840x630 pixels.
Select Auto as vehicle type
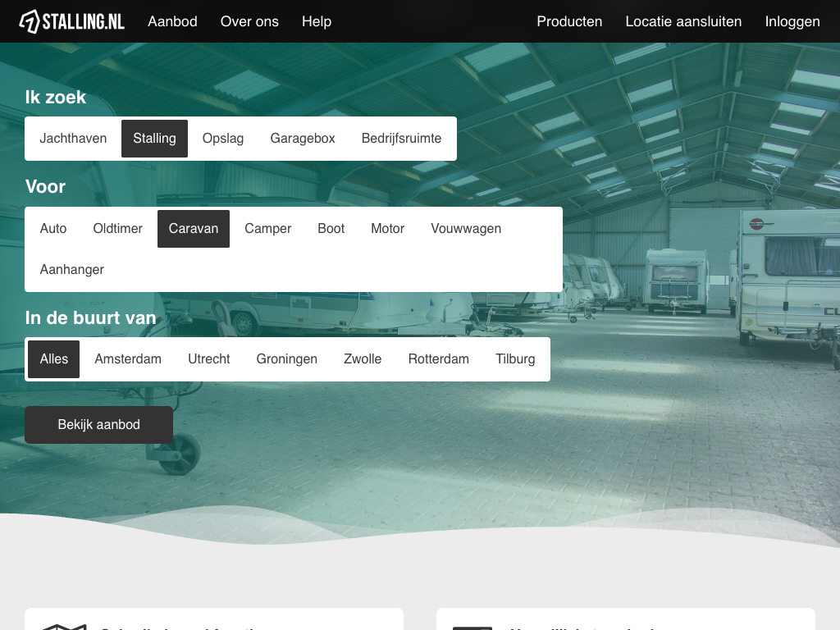tap(53, 229)
